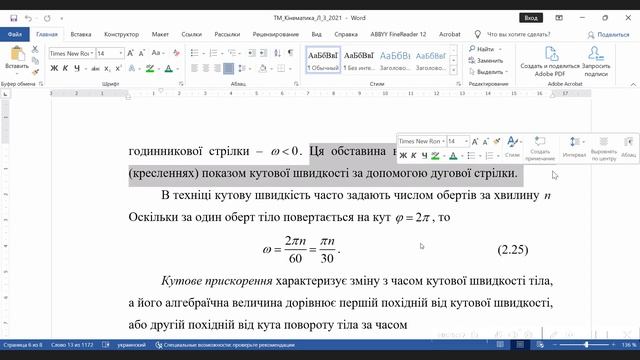This screenshot has width=640, height=360.
Task: Decrease the paragraph indent in the ribbon
Action: point(252,53)
